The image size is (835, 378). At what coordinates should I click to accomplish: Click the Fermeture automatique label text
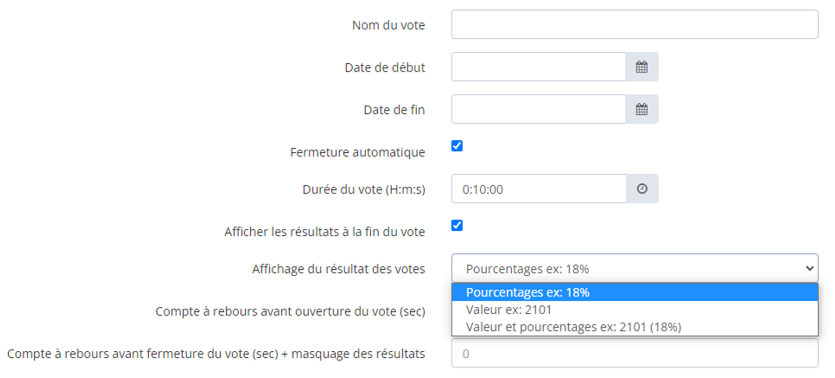tap(357, 152)
